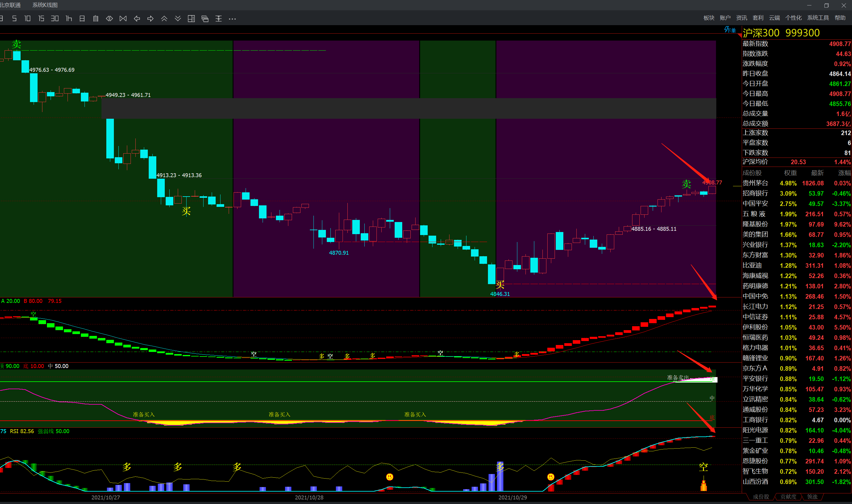The image size is (852, 504).
Task: Click the 4949.23 - 4961.71 gap label
Action: pyautogui.click(x=128, y=95)
